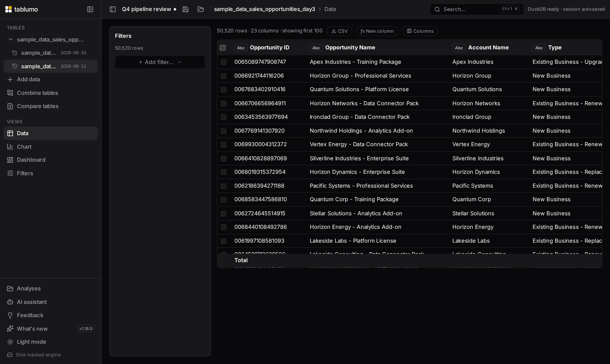Click the search magnifier icon
The width and height of the screenshot is (610, 364).
pyautogui.click(x=437, y=9)
